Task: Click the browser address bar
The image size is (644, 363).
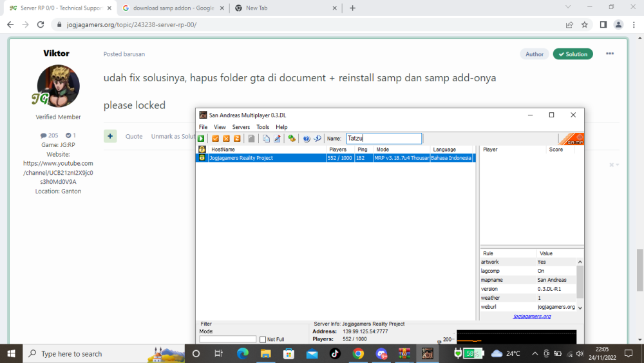Action: point(308,25)
